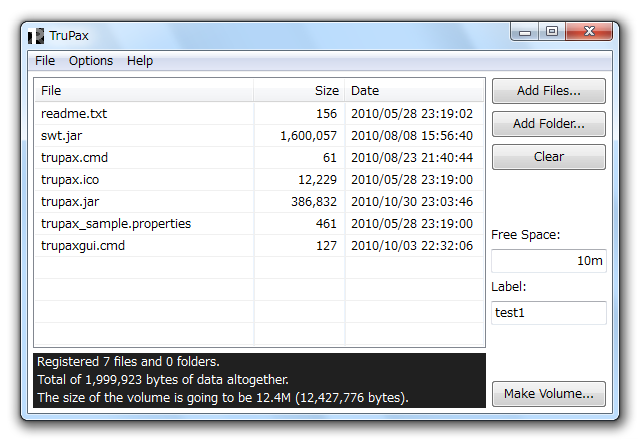
Task: Open the Help menu
Action: [x=140, y=60]
